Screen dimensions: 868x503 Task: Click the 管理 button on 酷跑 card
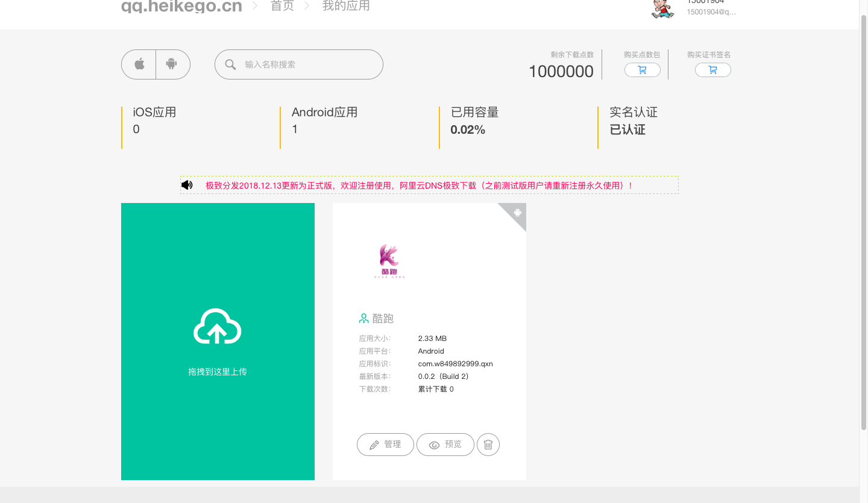click(x=385, y=445)
